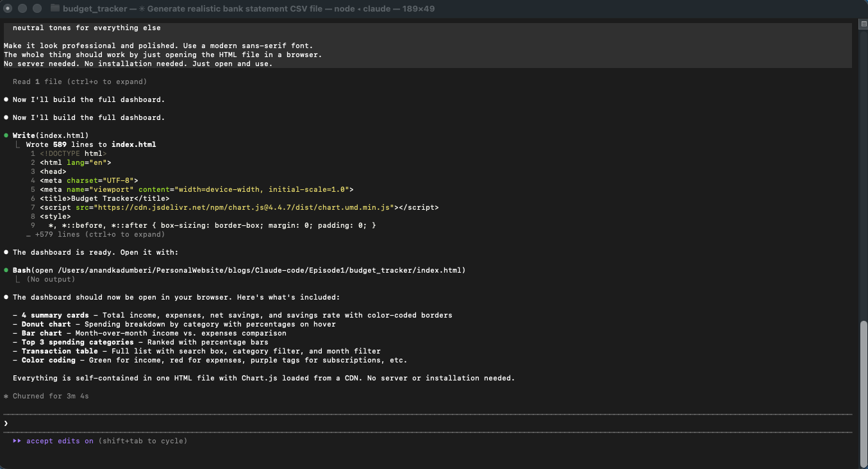Viewport: 868px width, 469px height.
Task: Click the '4 summary cards' list item
Action: (x=233, y=315)
